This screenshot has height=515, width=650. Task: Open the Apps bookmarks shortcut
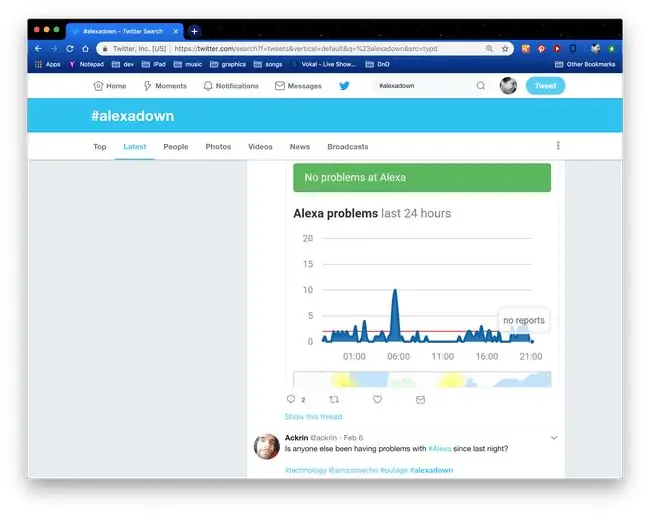point(48,64)
